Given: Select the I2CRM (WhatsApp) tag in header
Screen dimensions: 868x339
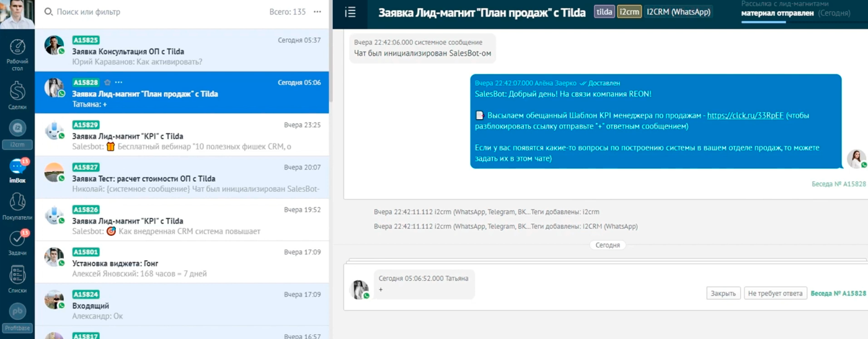Looking at the screenshot, I should point(678,12).
